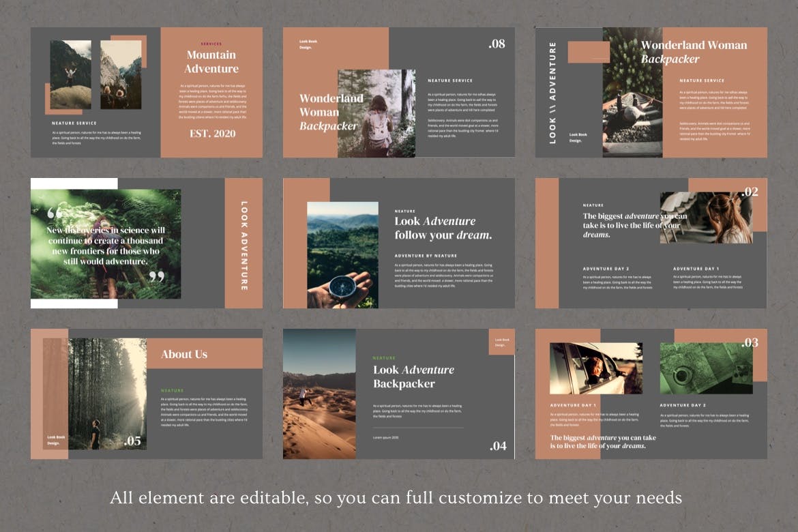
Task: Click the compass in hand photo
Action: [x=342, y=255]
